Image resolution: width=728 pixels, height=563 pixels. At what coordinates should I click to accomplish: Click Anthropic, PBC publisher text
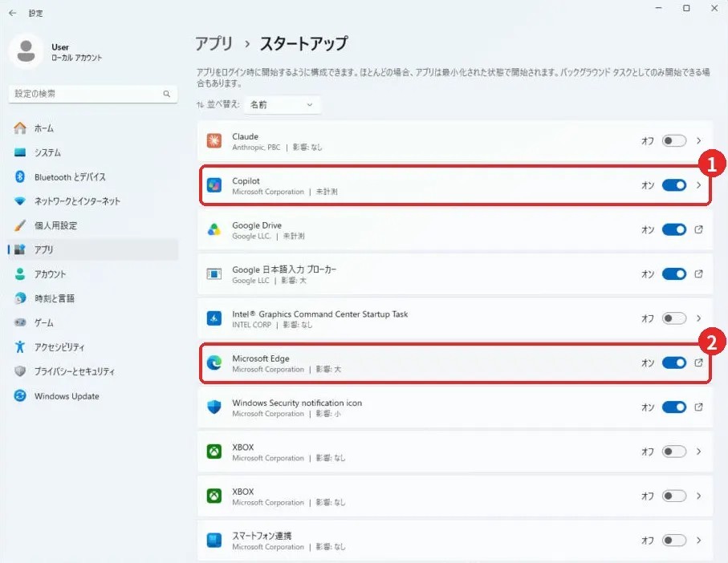(256, 147)
